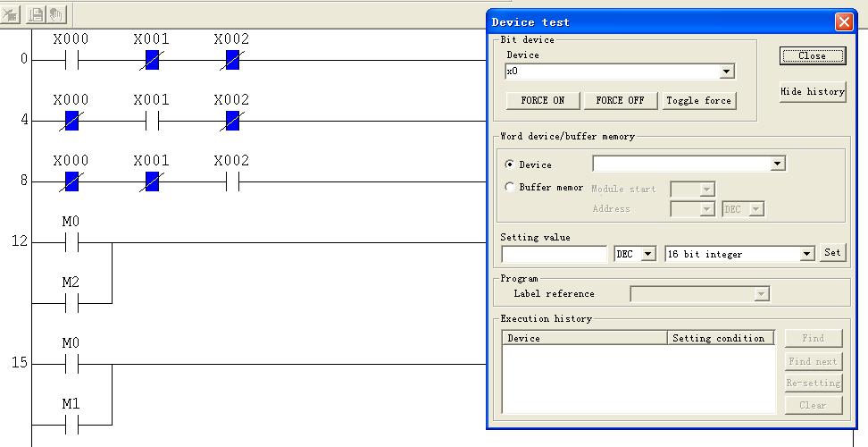Open the 16 bit integer type dropdown
The image size is (868, 447).
point(807,255)
